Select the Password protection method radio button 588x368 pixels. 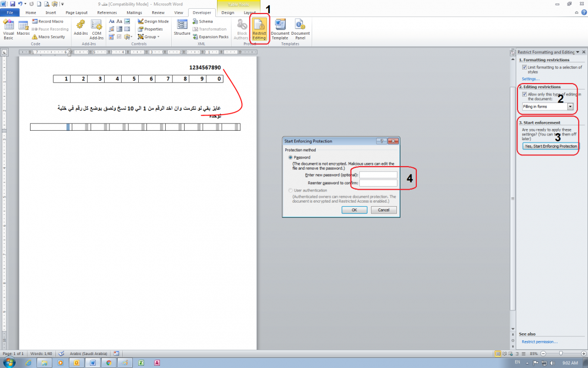290,158
